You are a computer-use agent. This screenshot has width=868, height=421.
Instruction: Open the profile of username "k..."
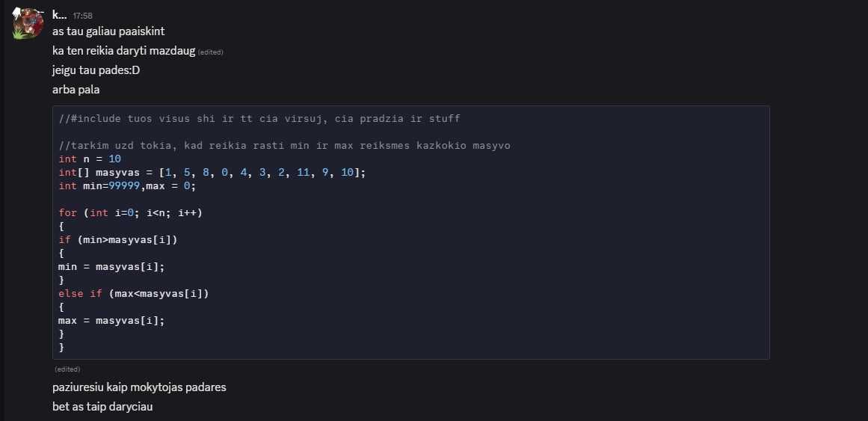tap(59, 14)
